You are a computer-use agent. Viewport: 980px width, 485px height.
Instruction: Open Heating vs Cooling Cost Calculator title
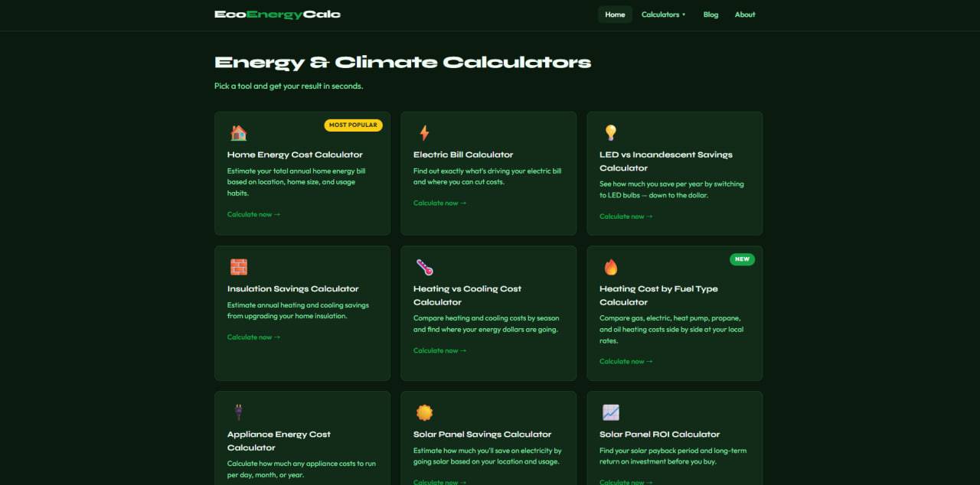coord(467,295)
